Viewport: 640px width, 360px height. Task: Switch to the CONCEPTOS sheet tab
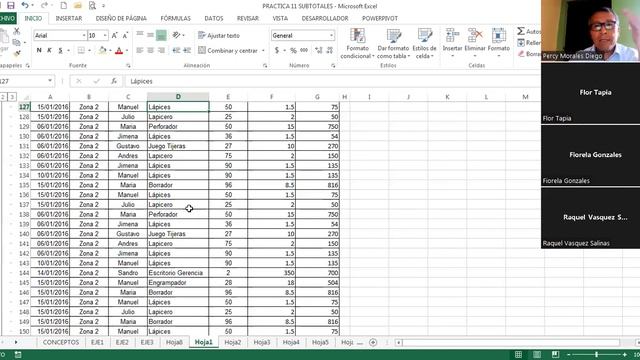pos(61,342)
